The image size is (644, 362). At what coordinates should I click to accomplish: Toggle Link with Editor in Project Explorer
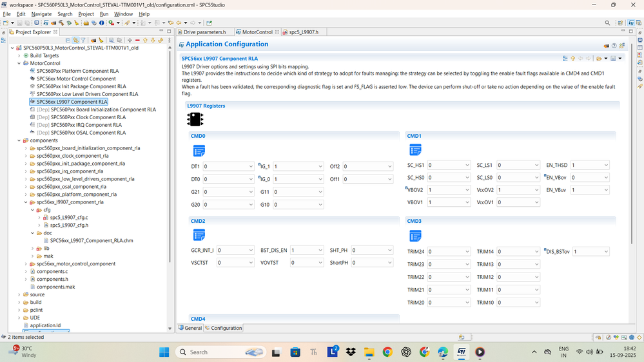coord(75,40)
